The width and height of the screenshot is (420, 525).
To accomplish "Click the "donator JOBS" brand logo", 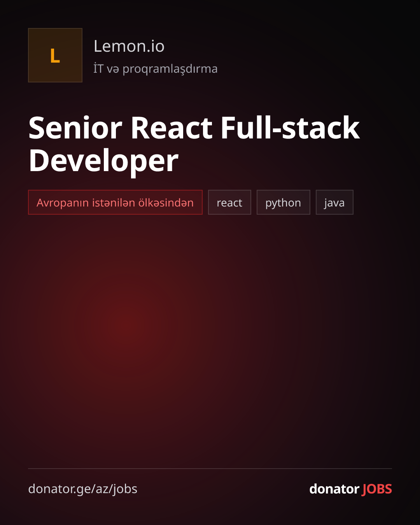I will click(350, 489).
